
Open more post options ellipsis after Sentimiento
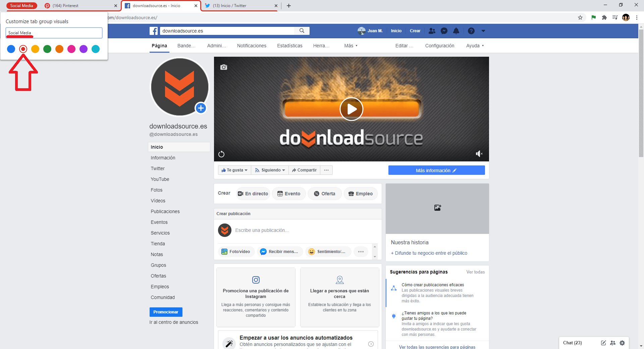coord(361,252)
